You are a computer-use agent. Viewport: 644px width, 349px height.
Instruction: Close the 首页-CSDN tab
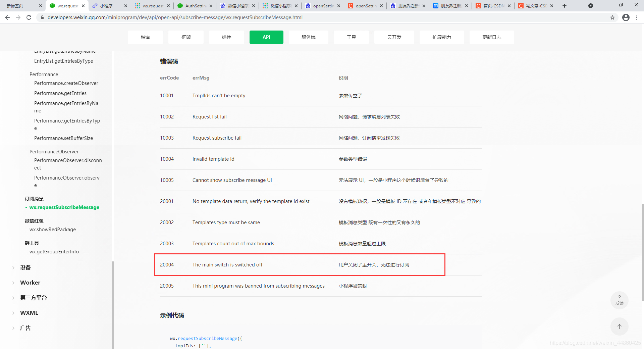coord(509,6)
